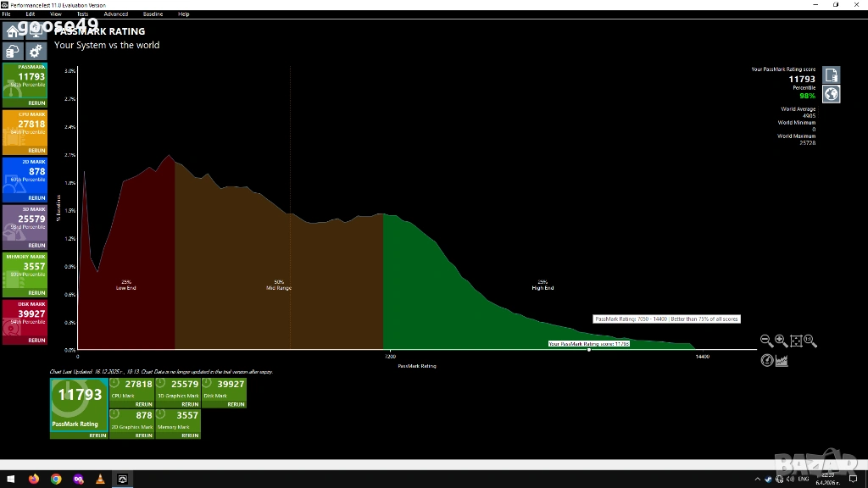The width and height of the screenshot is (868, 488).
Task: Click RERUN under bottom 2D Graphics Mark tile
Action: [x=143, y=436]
